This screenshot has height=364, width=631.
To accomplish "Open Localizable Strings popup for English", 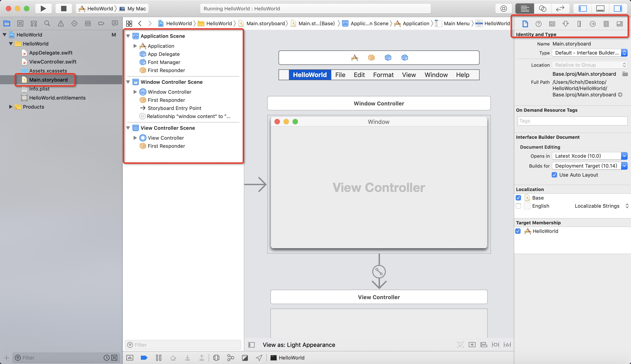I will (601, 206).
